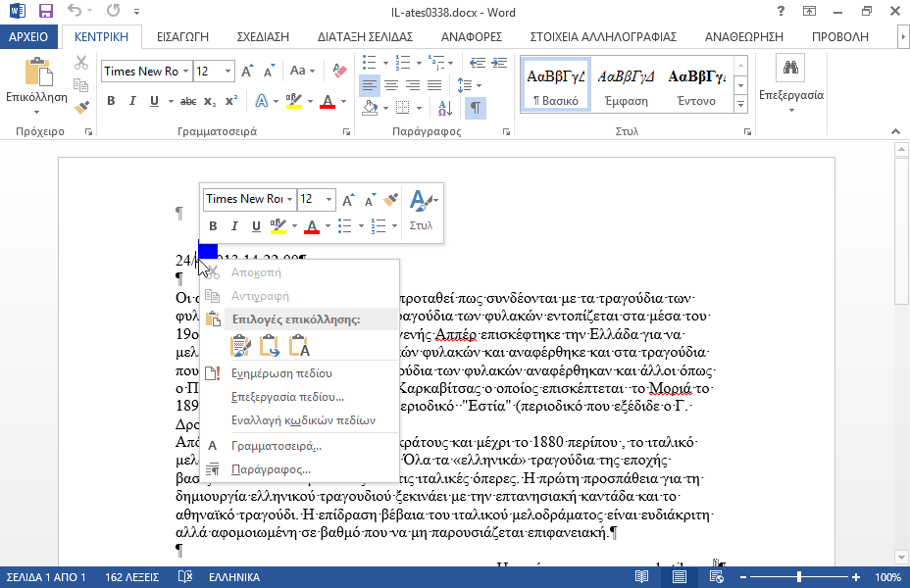Toggle Italic in the ribbon font group

click(132, 102)
